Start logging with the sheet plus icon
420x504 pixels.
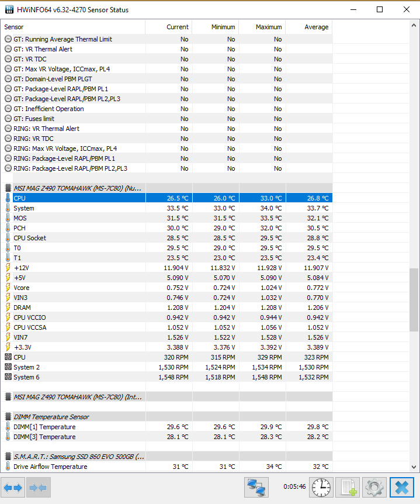(x=348, y=488)
